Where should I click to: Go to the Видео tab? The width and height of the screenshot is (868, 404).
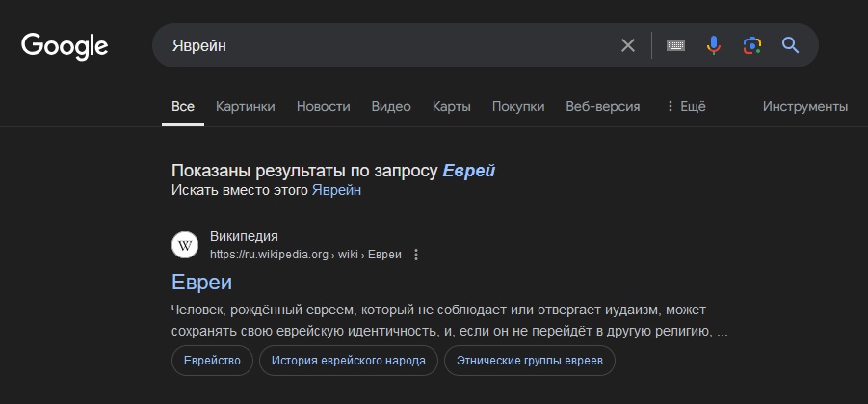click(x=391, y=106)
